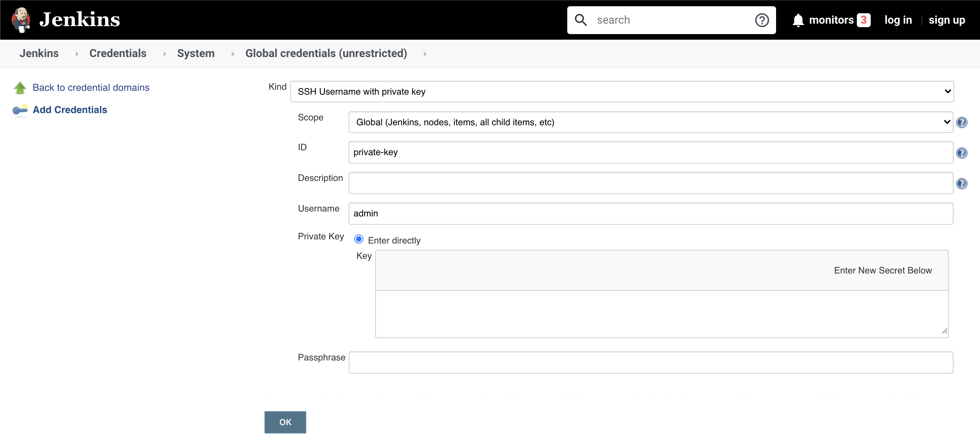This screenshot has height=446, width=980.
Task: Click the Jenkins breadcrumb home item
Action: 39,53
